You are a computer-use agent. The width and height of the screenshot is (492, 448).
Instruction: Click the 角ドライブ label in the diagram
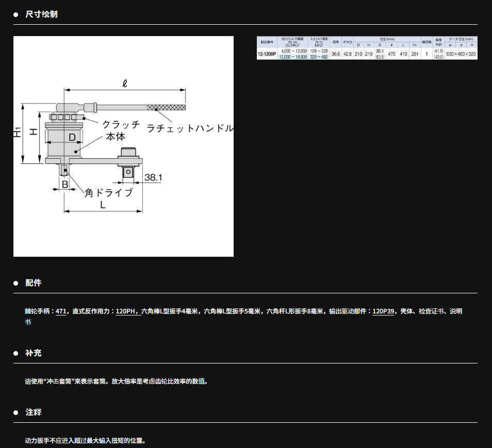[109, 192]
